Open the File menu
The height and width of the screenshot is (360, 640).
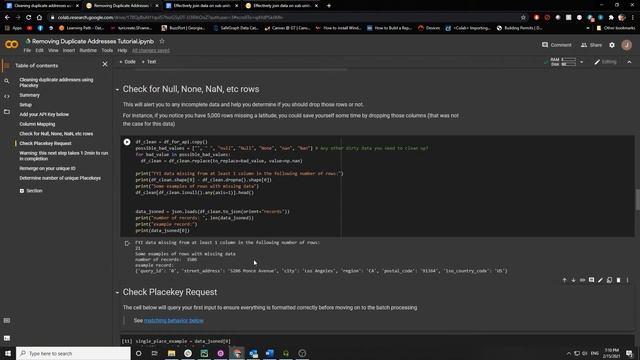(x=27, y=51)
